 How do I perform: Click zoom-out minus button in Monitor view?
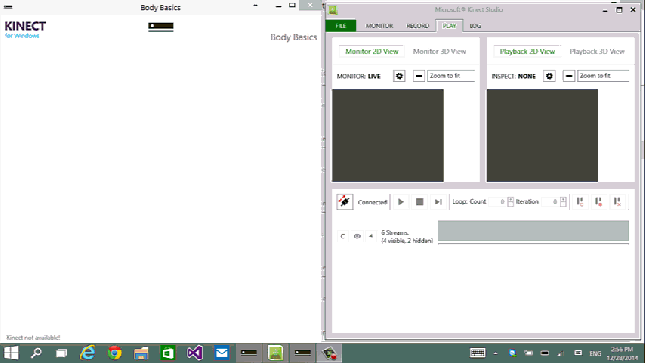click(419, 76)
